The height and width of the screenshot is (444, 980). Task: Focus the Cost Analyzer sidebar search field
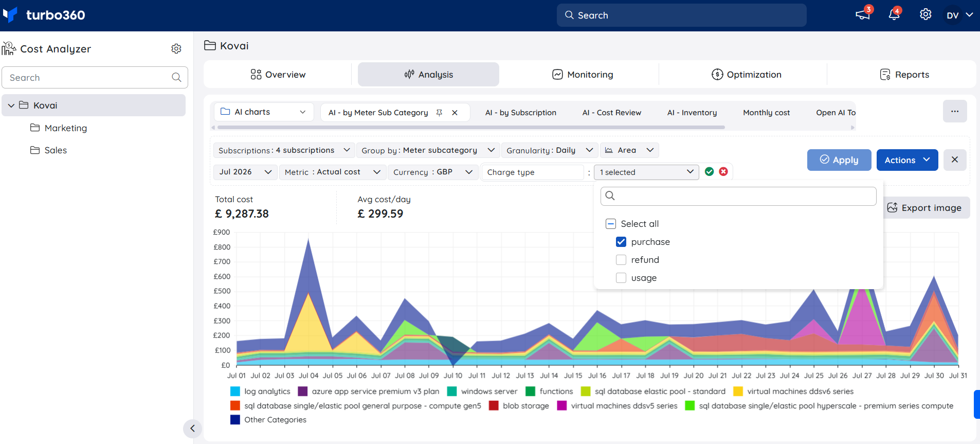95,77
